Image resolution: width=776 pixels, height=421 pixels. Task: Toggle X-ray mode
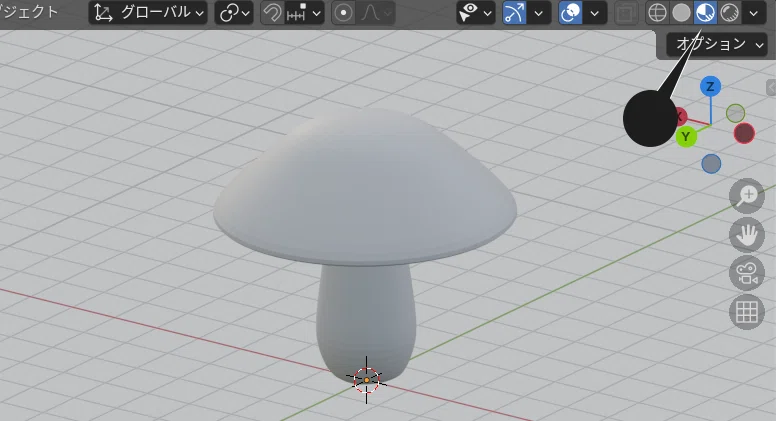[626, 13]
